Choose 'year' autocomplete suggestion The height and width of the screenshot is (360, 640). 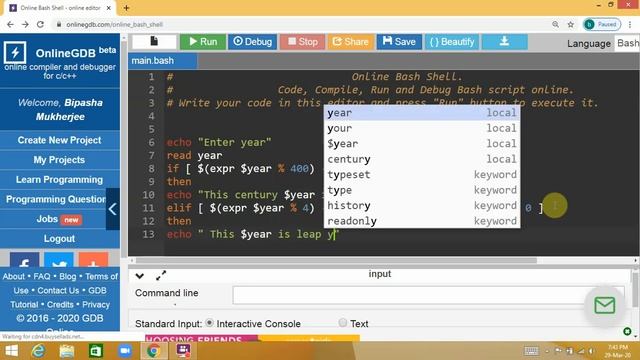(422, 113)
